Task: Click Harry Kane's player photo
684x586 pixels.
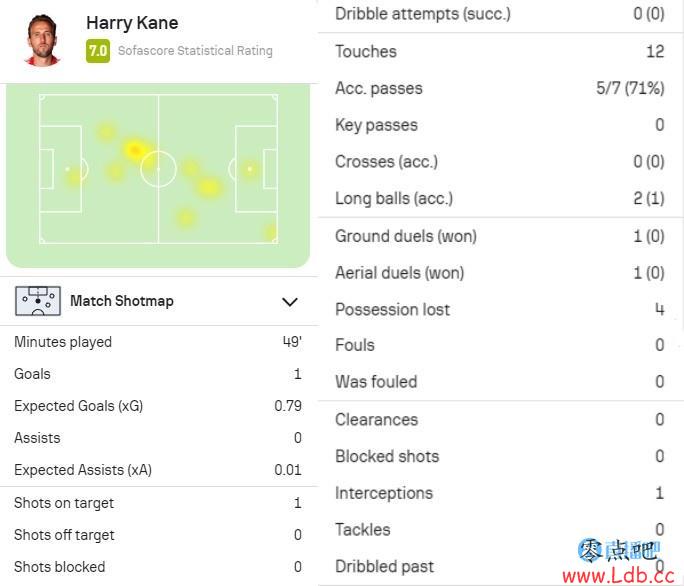Action: [42, 40]
